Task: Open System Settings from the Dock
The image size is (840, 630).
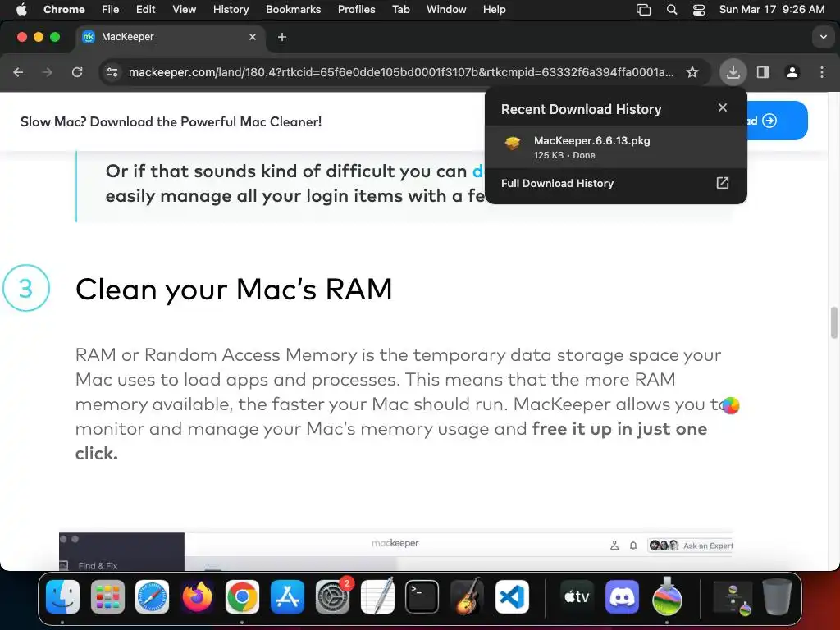Action: coord(332,596)
